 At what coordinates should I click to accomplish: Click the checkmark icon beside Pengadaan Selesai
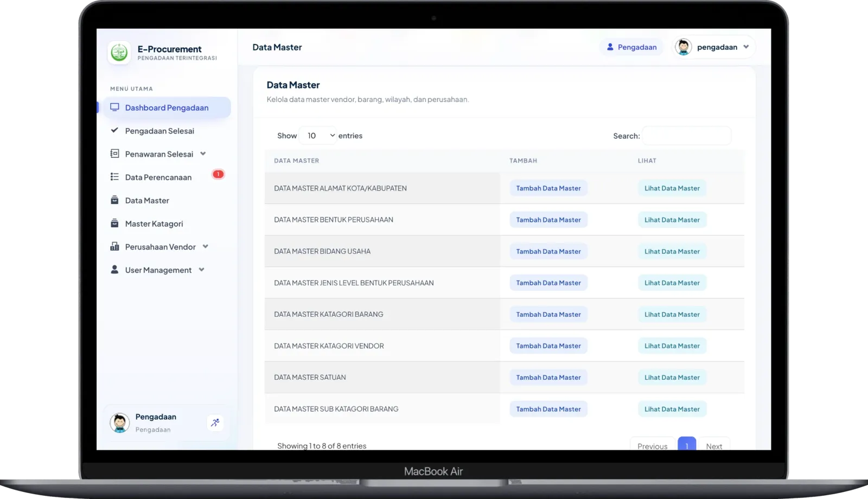[114, 130]
